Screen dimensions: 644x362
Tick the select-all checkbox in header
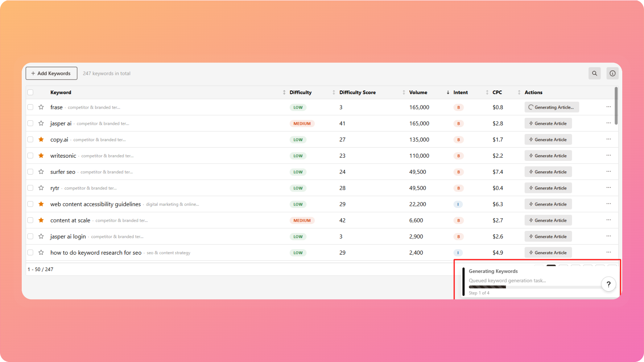click(31, 93)
